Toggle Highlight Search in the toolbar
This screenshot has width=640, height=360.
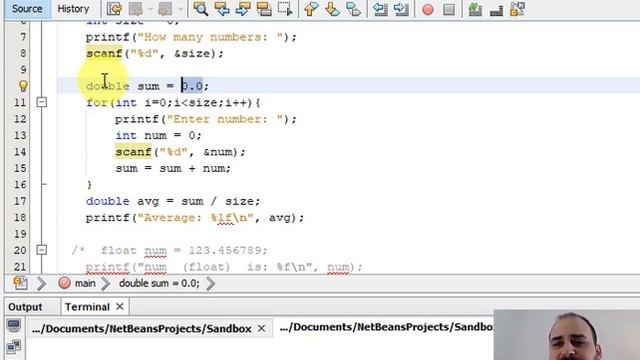click(x=264, y=9)
